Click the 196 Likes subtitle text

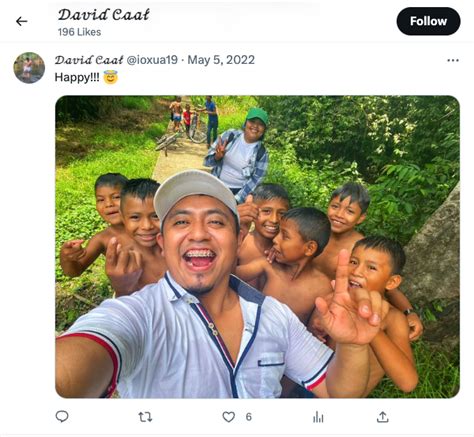tap(79, 32)
